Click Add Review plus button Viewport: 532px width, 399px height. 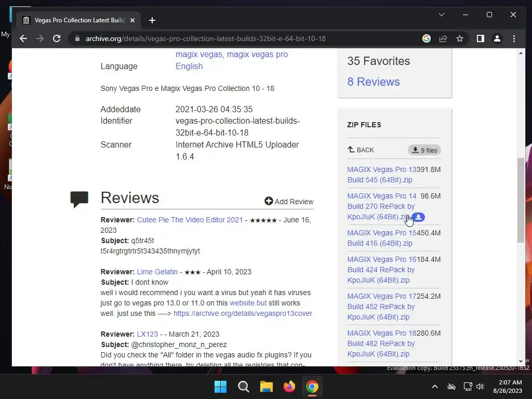coord(289,202)
